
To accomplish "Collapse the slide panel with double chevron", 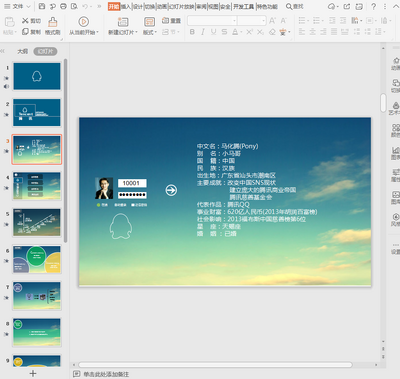I will click(x=3, y=51).
